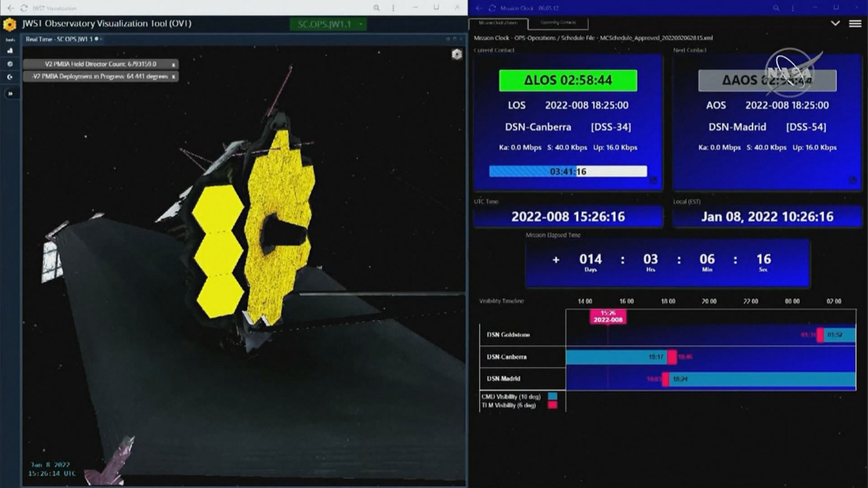Click the OVT hexagon logo icon
The image size is (868, 488).
click(x=9, y=24)
